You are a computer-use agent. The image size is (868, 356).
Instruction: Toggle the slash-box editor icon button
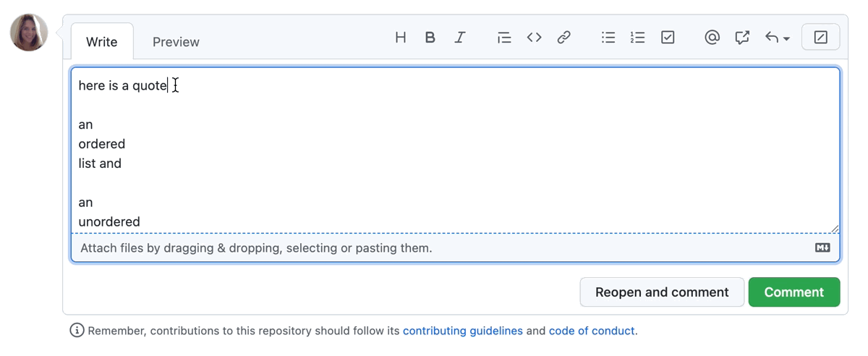tap(821, 38)
